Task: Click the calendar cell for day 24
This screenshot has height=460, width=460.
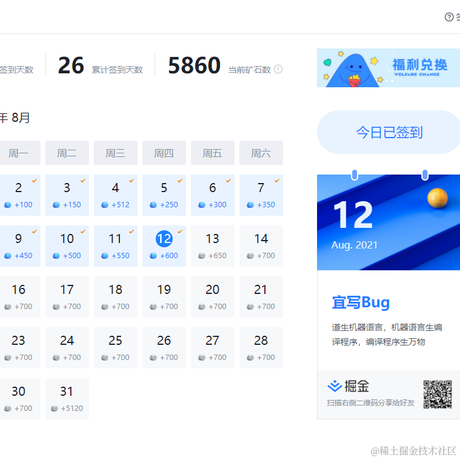Action: coord(67,348)
